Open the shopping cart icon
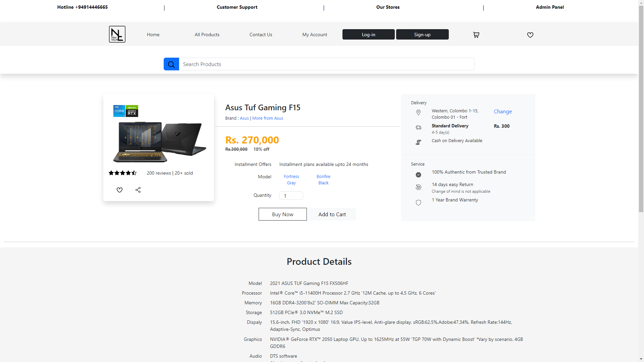 (x=476, y=35)
